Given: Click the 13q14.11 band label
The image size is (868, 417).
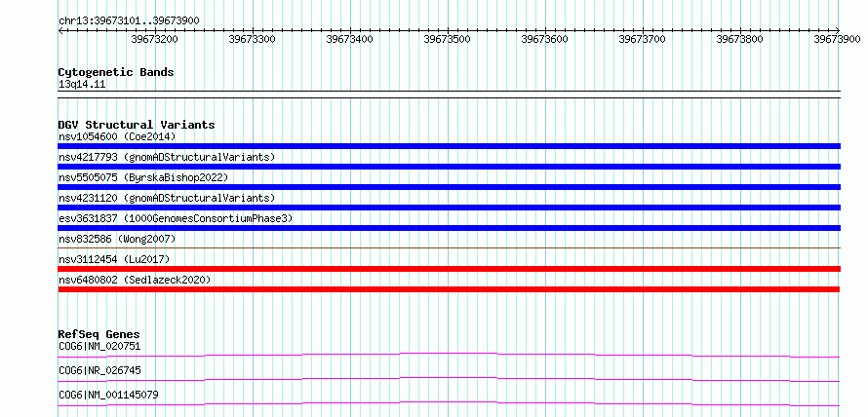Looking at the screenshot, I should [x=82, y=85].
